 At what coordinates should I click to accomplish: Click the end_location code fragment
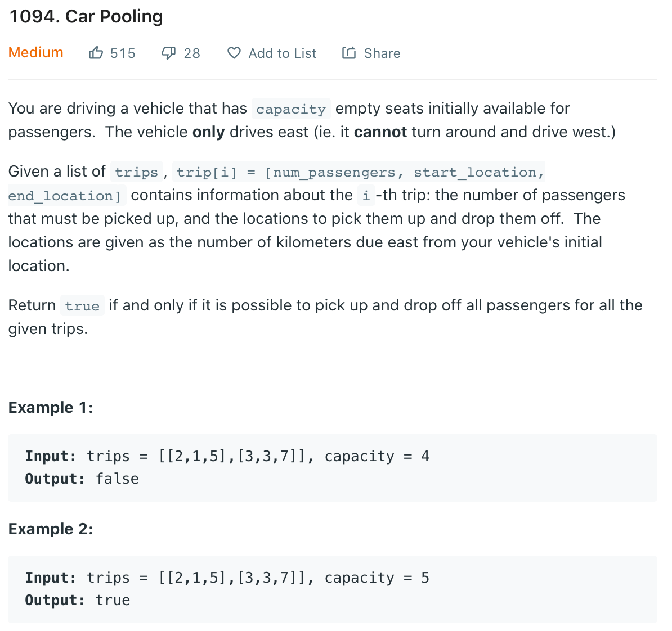[x=64, y=196]
